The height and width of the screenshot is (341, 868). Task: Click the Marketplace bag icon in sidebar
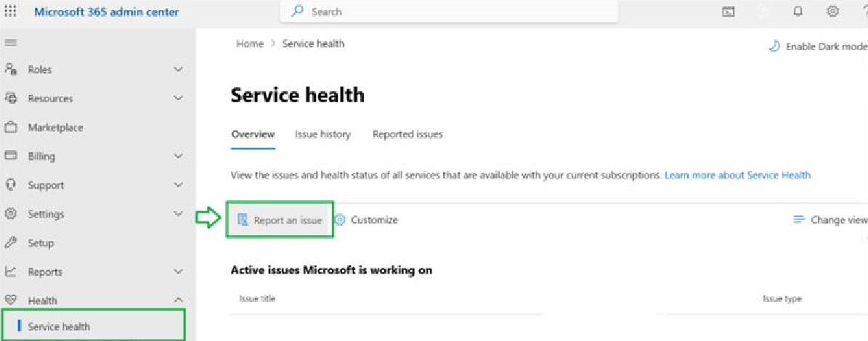coord(10,128)
